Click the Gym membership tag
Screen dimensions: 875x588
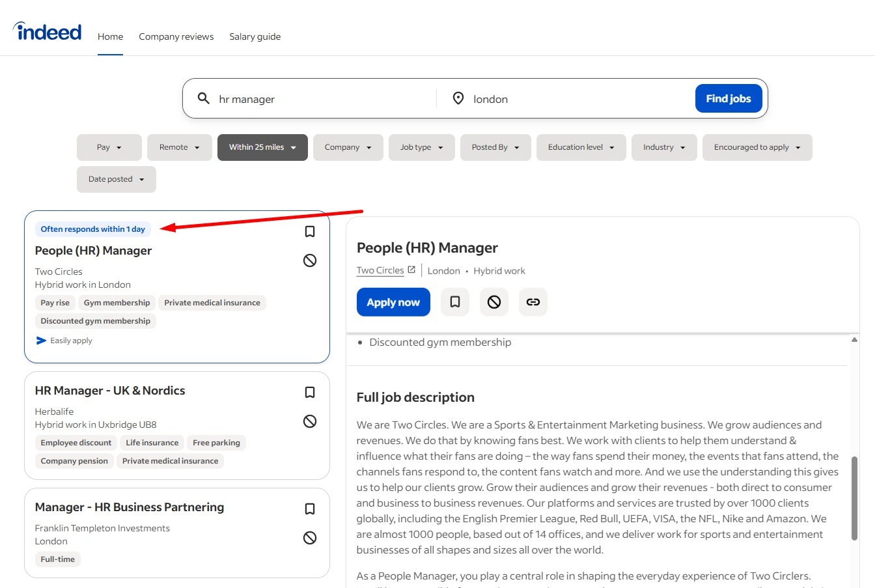(117, 303)
